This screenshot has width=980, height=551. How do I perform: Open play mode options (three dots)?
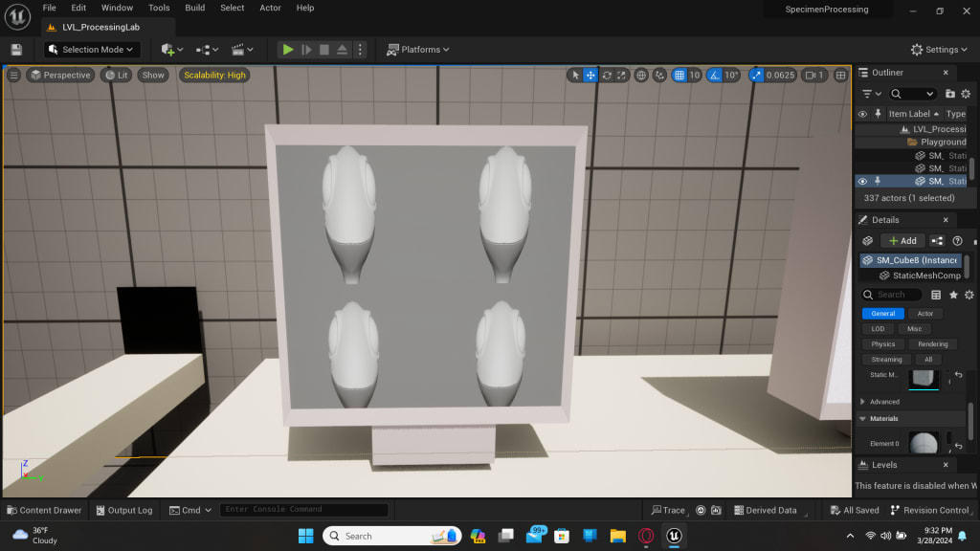tap(360, 50)
